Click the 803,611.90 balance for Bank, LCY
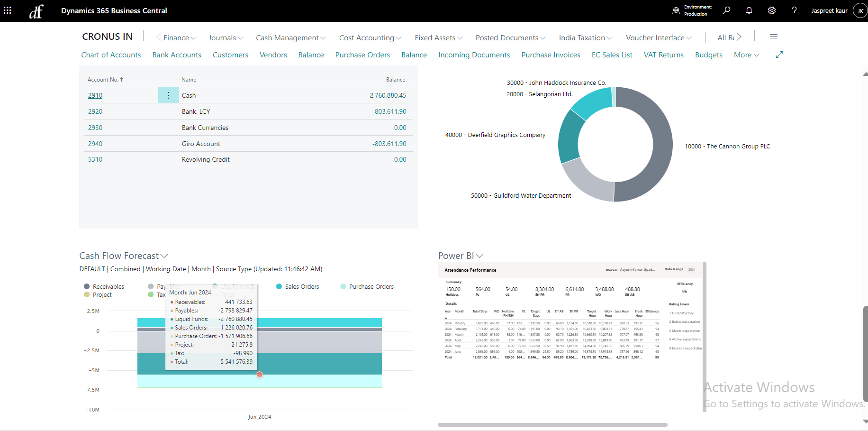The height and width of the screenshot is (431, 868). point(390,111)
